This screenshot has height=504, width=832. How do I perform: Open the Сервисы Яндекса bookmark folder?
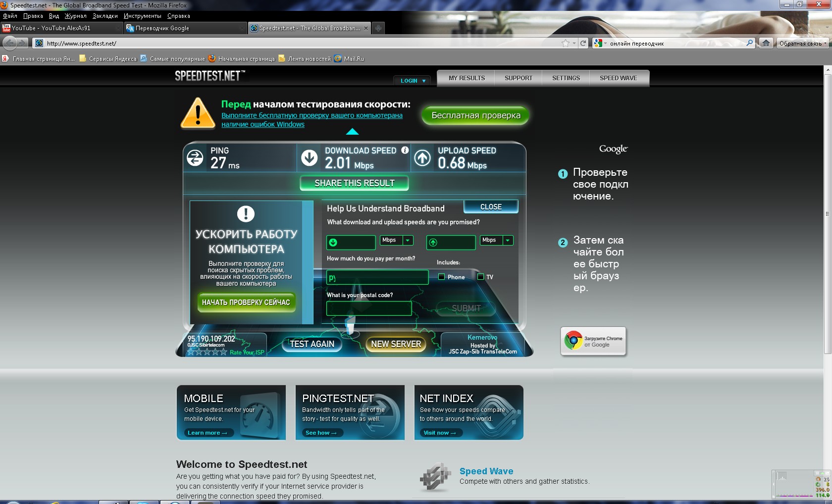pos(108,58)
